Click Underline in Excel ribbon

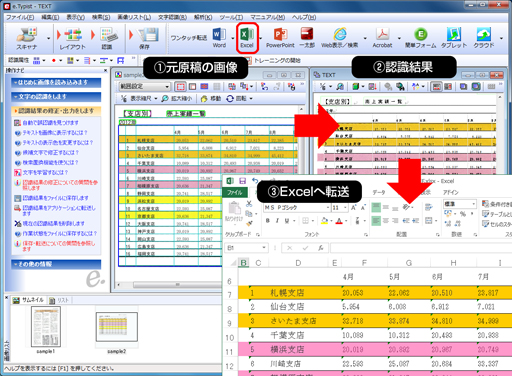click(287, 221)
